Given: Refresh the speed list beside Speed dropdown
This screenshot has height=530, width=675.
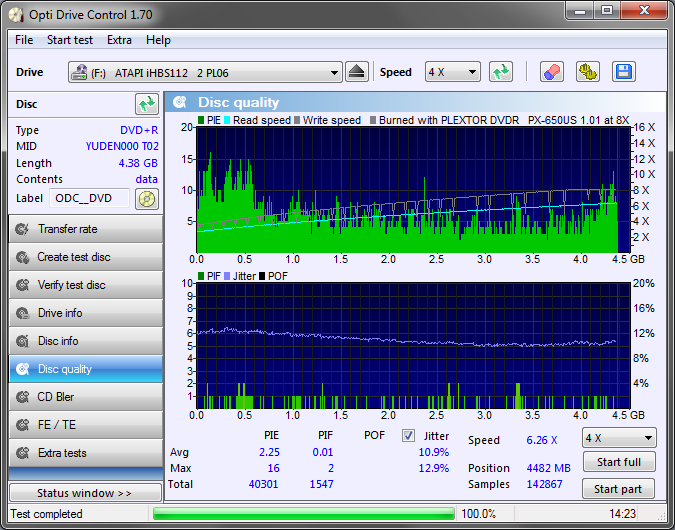Looking at the screenshot, I should tap(501, 72).
